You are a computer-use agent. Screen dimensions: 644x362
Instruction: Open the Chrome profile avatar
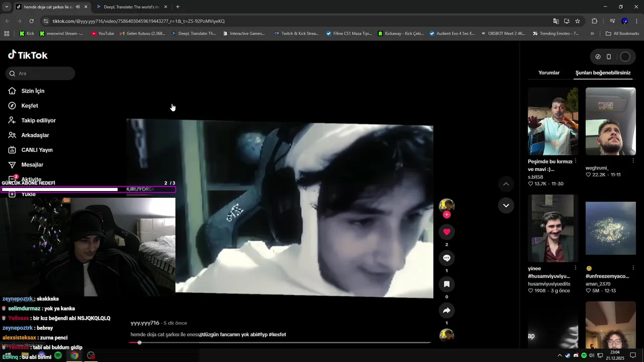[624, 21]
